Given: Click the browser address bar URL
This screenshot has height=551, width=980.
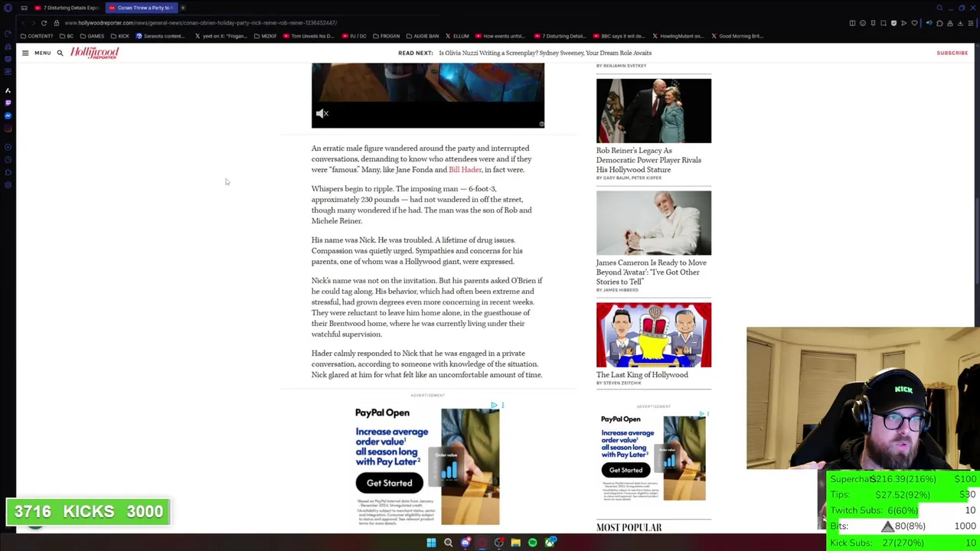Looking at the screenshot, I should pos(201,23).
